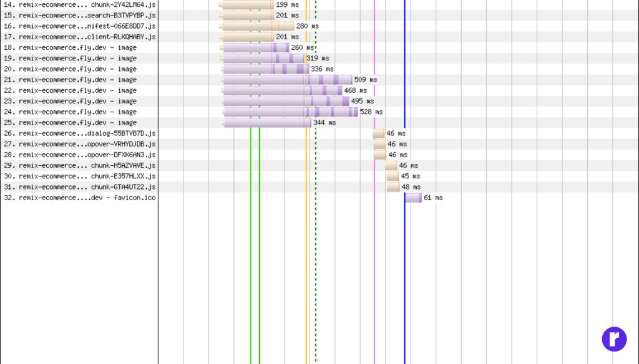The height and width of the screenshot is (364, 639).
Task: Click the 528 ms image waterfall bar
Action: (x=290, y=112)
